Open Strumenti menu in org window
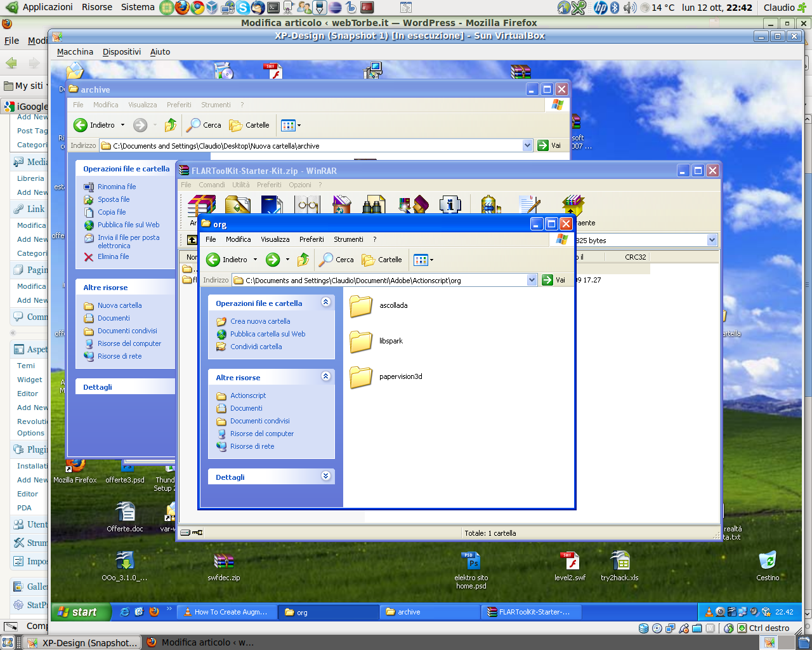Screen dimensions: 812x650 [348, 239]
